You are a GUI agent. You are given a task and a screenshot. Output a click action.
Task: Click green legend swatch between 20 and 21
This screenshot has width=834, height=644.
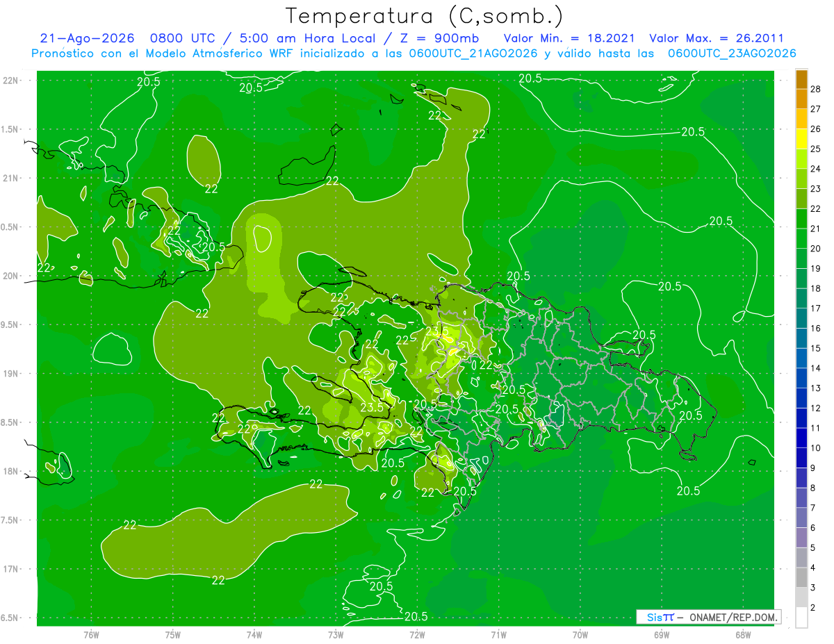tap(801, 239)
